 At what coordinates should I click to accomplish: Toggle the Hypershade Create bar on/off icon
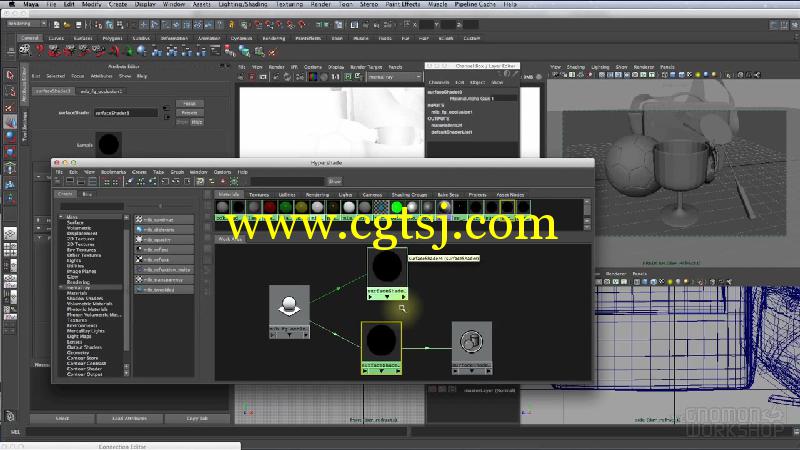coord(58,181)
